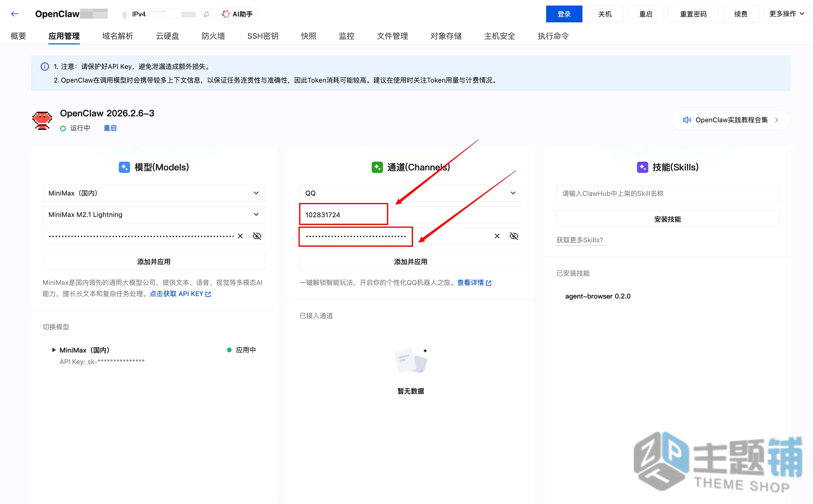Click the info icon in the notice banner
Viewport: 813px width, 504px height.
(x=45, y=66)
